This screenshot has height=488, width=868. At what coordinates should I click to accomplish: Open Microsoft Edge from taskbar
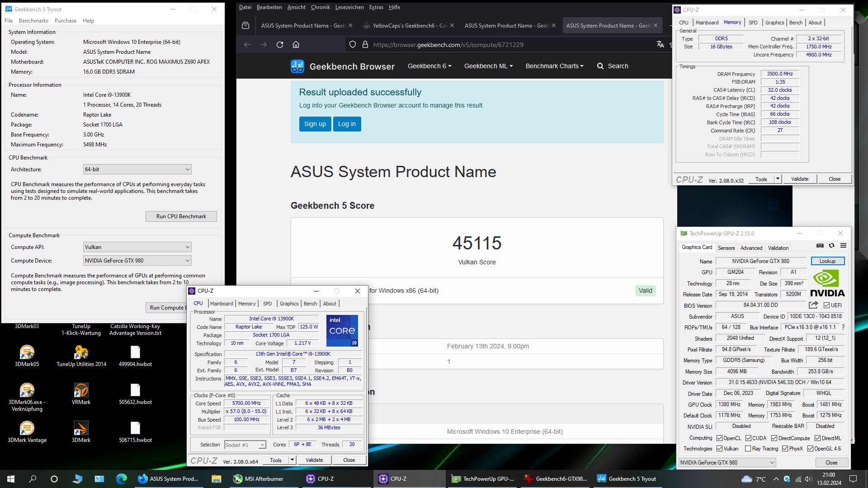pos(121,479)
